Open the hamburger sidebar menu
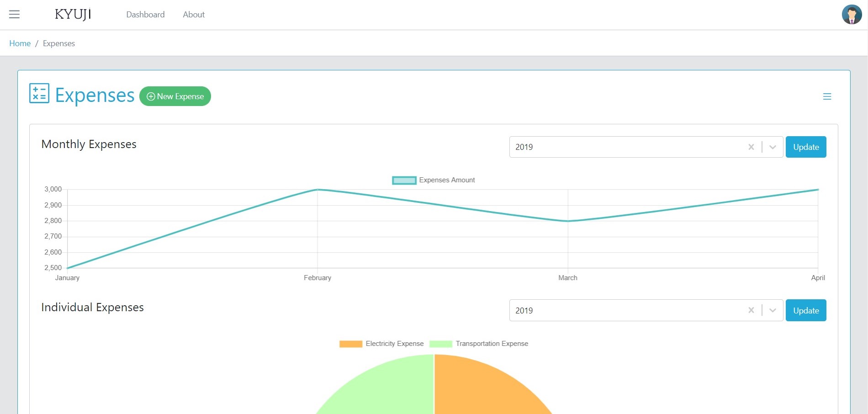The height and width of the screenshot is (414, 868). click(14, 15)
